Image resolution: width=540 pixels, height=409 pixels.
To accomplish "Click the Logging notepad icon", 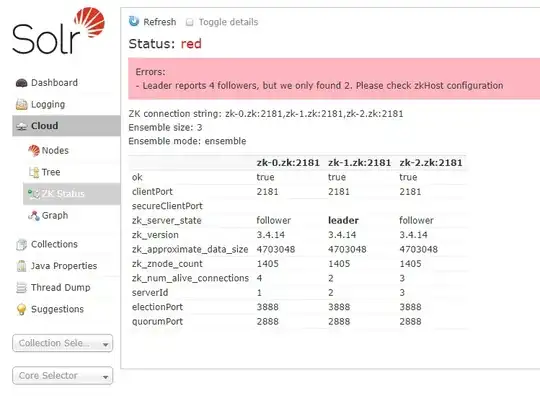I will (x=21, y=104).
